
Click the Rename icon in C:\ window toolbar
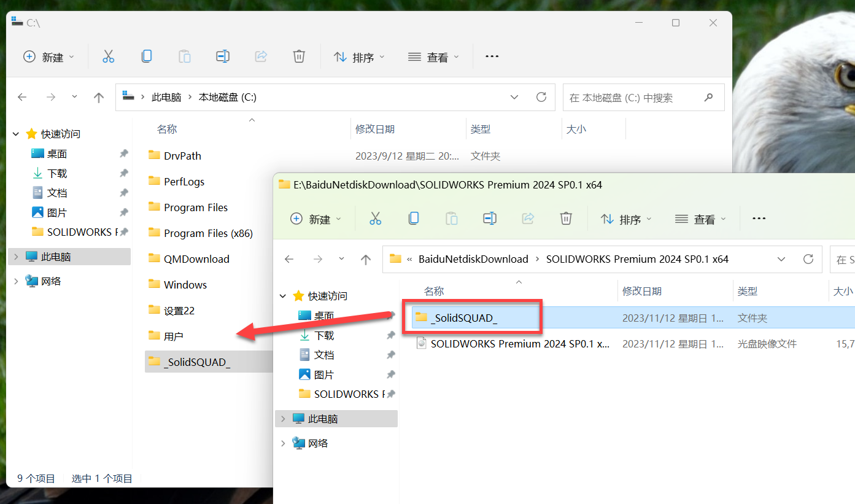222,56
